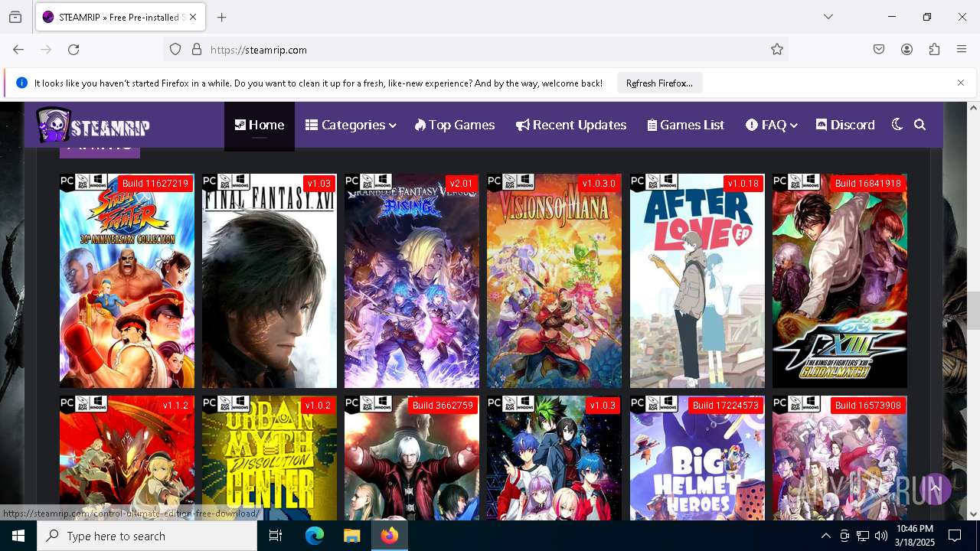The width and height of the screenshot is (980, 551).
Task: Click the v1.03 badge on Final Fantasy XVI
Action: [x=318, y=184]
